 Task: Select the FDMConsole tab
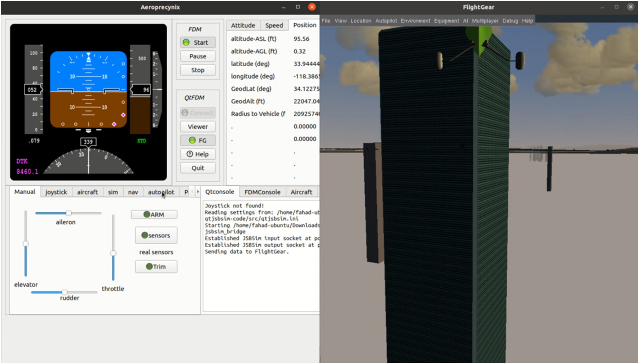coord(262,192)
